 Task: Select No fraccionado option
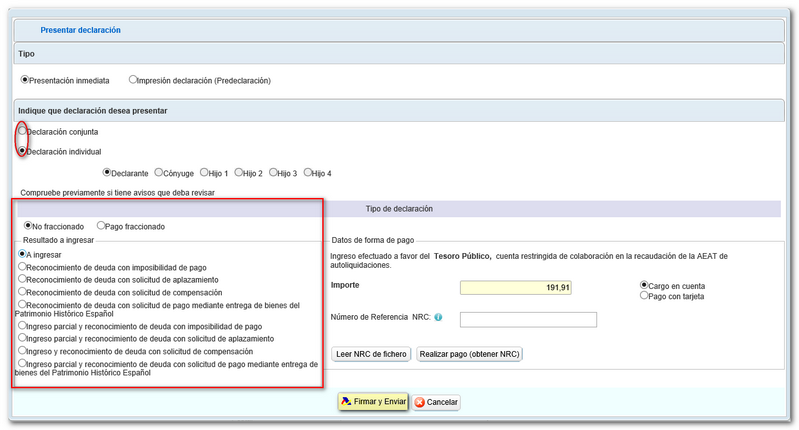tap(28, 226)
